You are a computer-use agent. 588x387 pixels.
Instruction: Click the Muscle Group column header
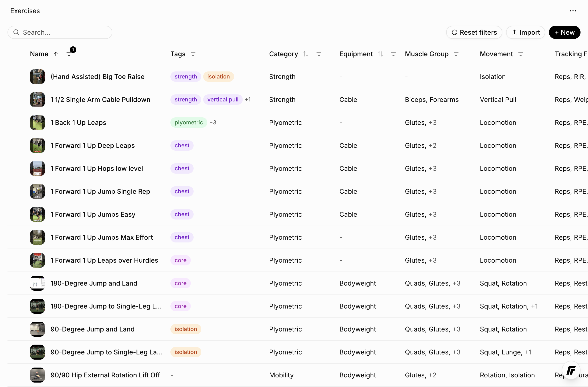pos(426,54)
